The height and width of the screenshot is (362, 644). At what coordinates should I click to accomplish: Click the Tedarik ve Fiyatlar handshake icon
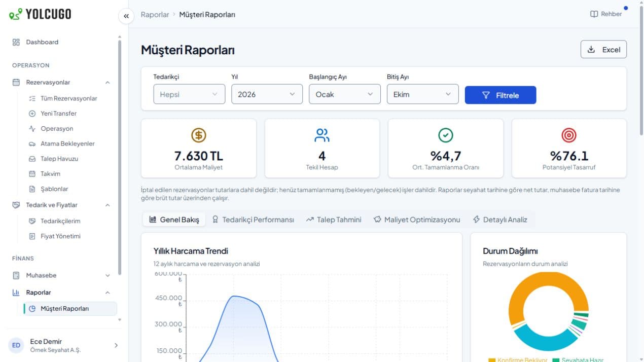coord(16,205)
